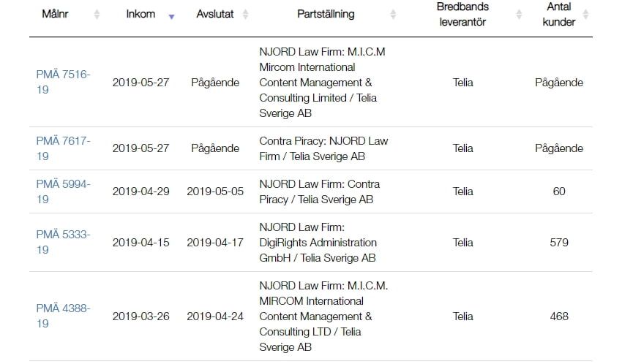This screenshot has height=364, width=622.
Task: Open case PMÄ 7516-19
Action: (63, 82)
